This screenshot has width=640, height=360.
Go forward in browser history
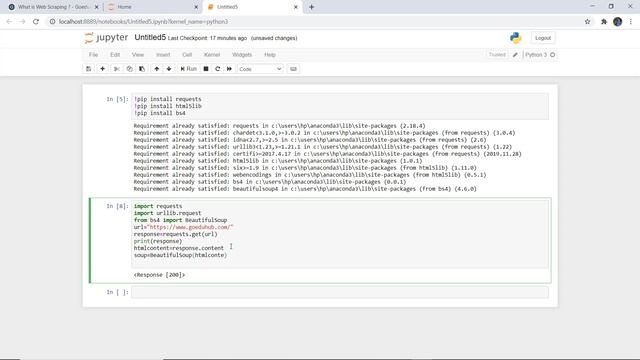[x=22, y=22]
